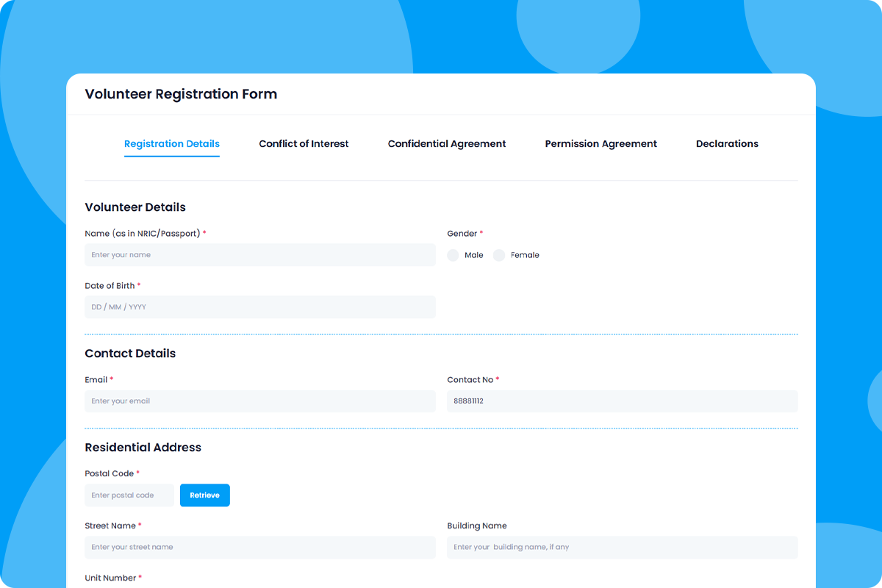Focus the Email input field
The image size is (882, 588).
point(260,401)
